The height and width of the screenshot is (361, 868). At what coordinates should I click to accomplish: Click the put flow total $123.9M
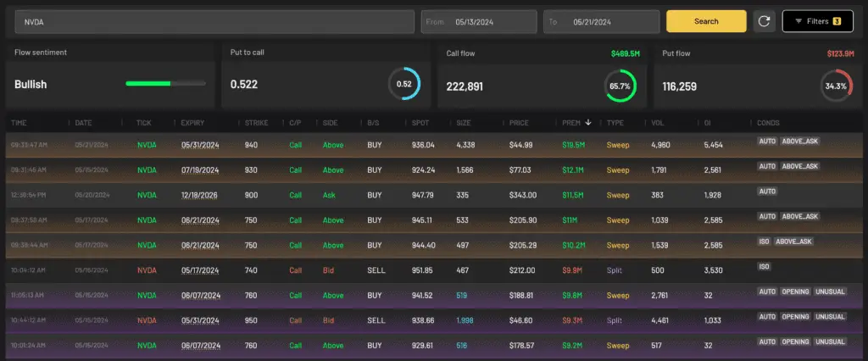(842, 53)
